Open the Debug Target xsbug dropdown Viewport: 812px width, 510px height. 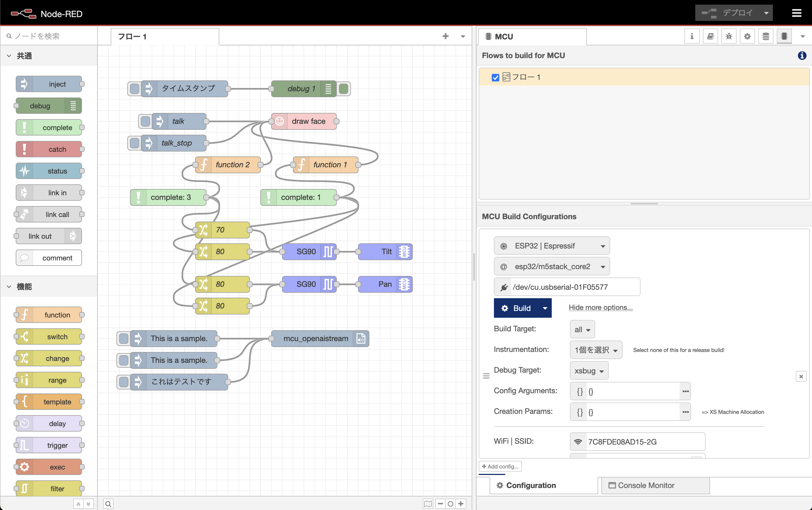[x=589, y=371]
